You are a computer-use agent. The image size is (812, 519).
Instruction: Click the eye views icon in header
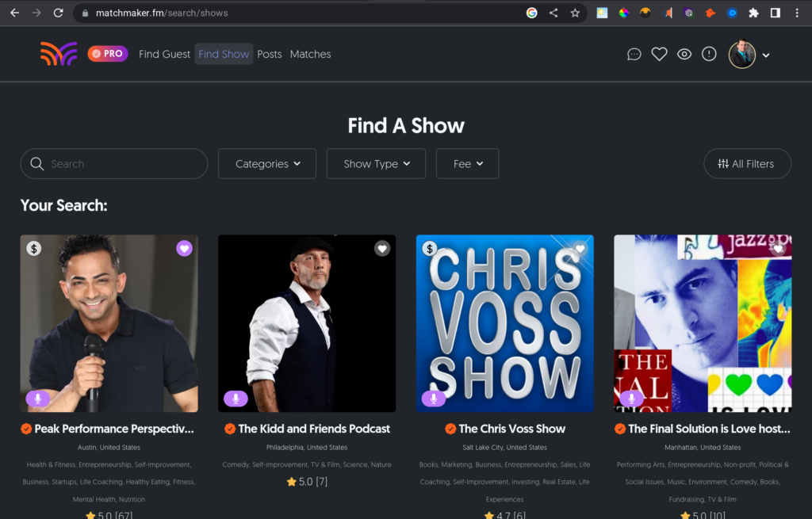pyautogui.click(x=684, y=54)
